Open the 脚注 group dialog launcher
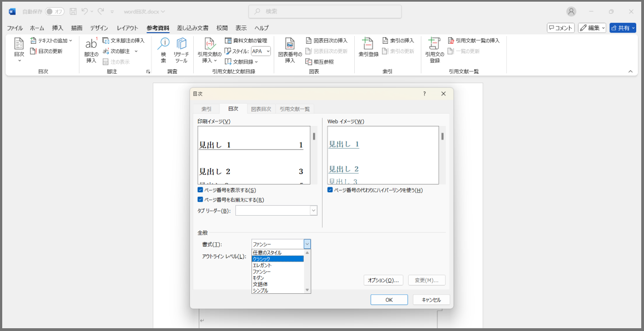The height and width of the screenshot is (331, 644). 148,72
